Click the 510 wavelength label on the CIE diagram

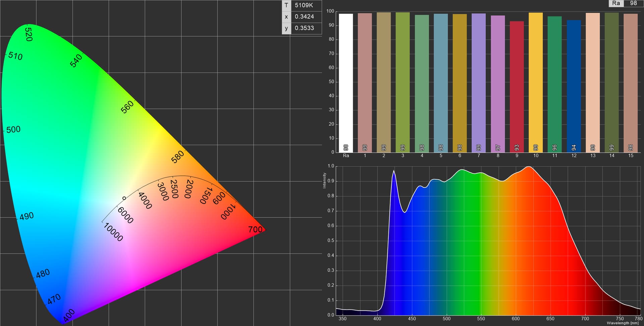tap(15, 56)
